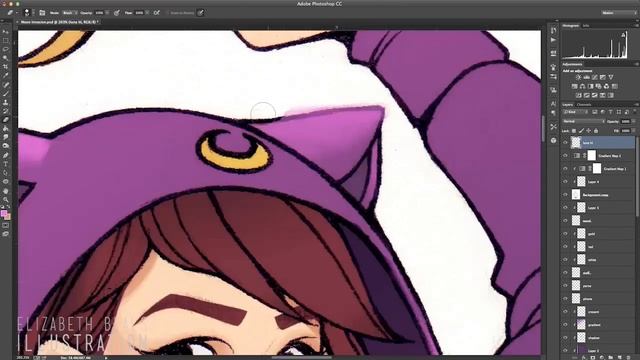
Task: Toggle visibility of the shadow layer
Action: (x=565, y=338)
